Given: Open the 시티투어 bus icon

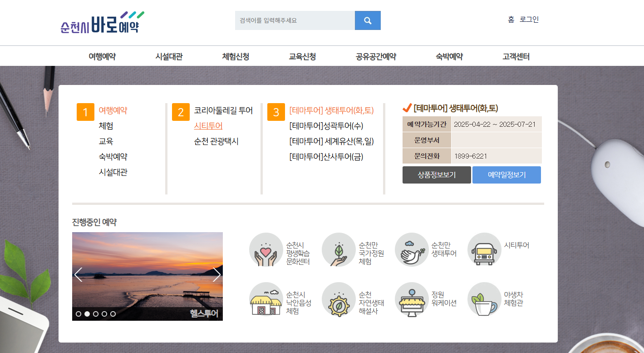Looking at the screenshot, I should 484,250.
